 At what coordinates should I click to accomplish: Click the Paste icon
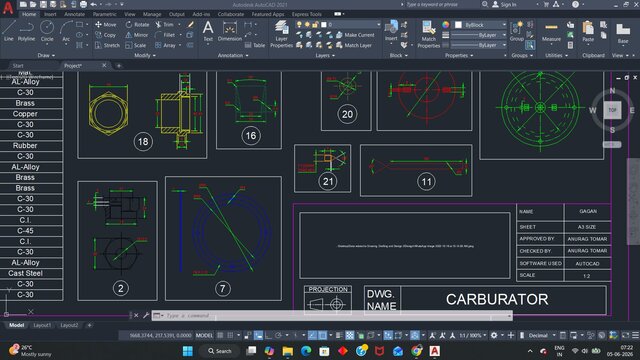tap(588, 32)
